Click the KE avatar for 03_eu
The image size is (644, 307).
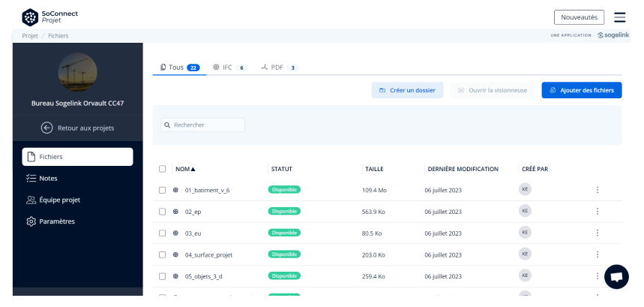[525, 232]
